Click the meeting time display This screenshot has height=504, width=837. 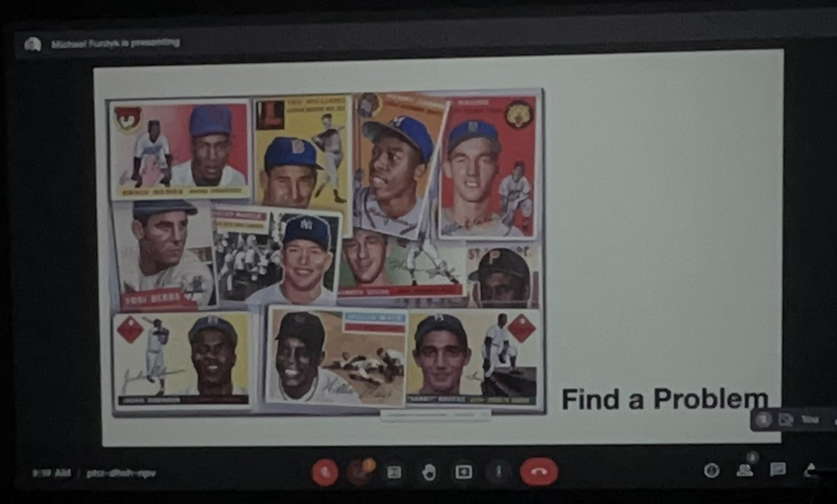tap(51, 473)
